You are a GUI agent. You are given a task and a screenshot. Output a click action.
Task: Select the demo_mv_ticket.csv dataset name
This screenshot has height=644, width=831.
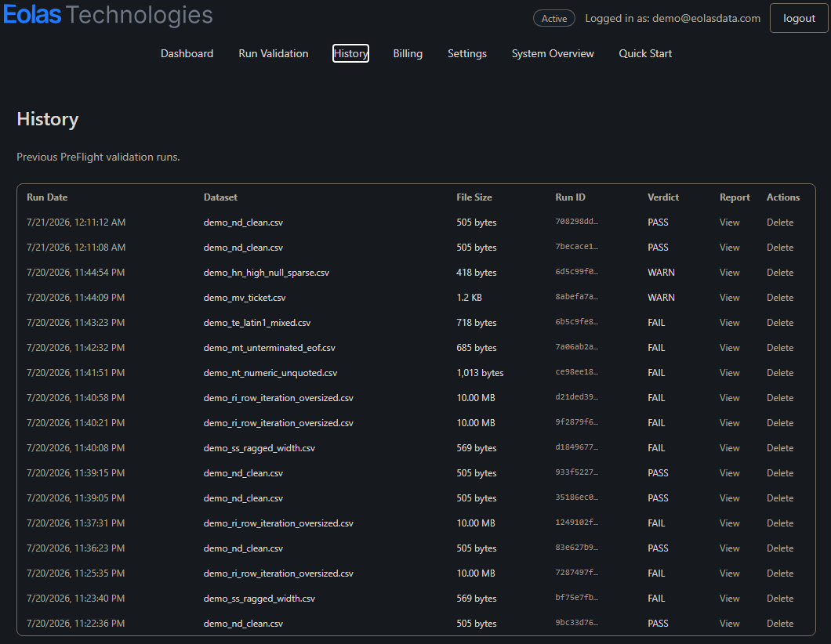245,298
